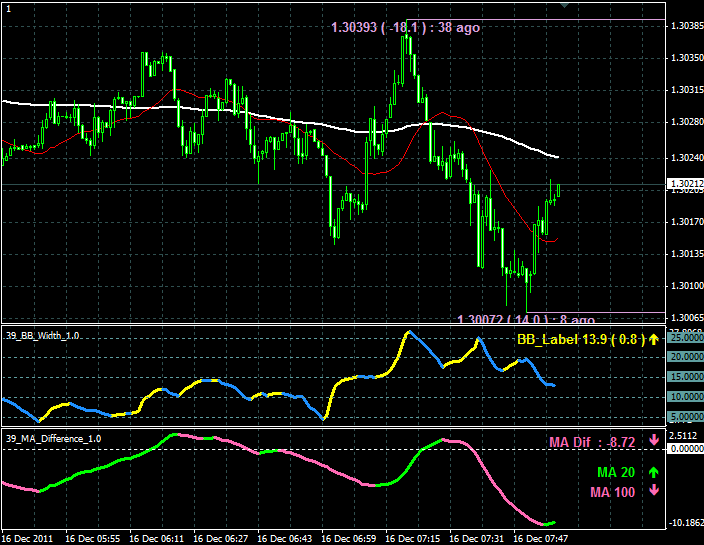
Task: Click the pink down arrow beside MA Dif
Action: point(654,441)
